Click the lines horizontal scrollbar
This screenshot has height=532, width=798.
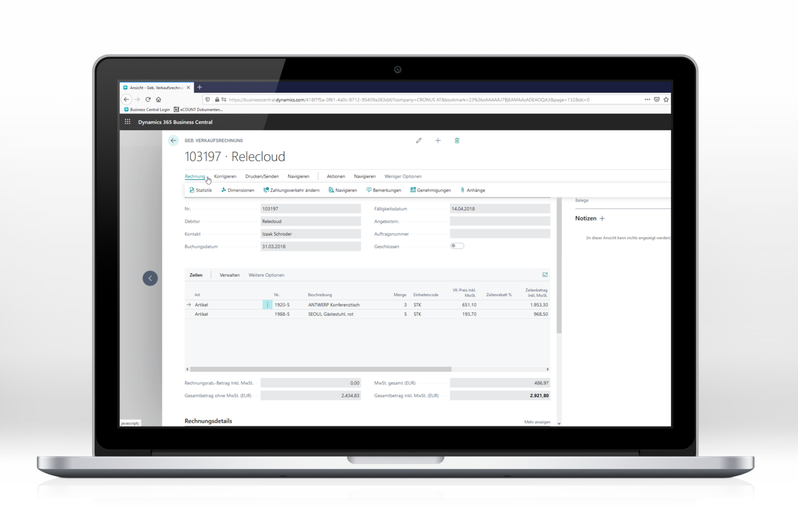tap(321, 369)
